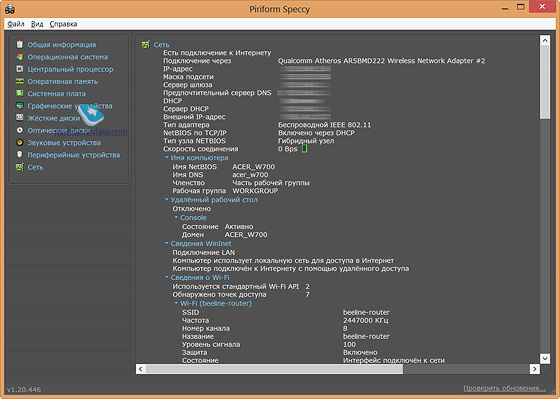Click the network icon beside sidebar Сеть
This screenshot has width=560, height=399.
20,167
